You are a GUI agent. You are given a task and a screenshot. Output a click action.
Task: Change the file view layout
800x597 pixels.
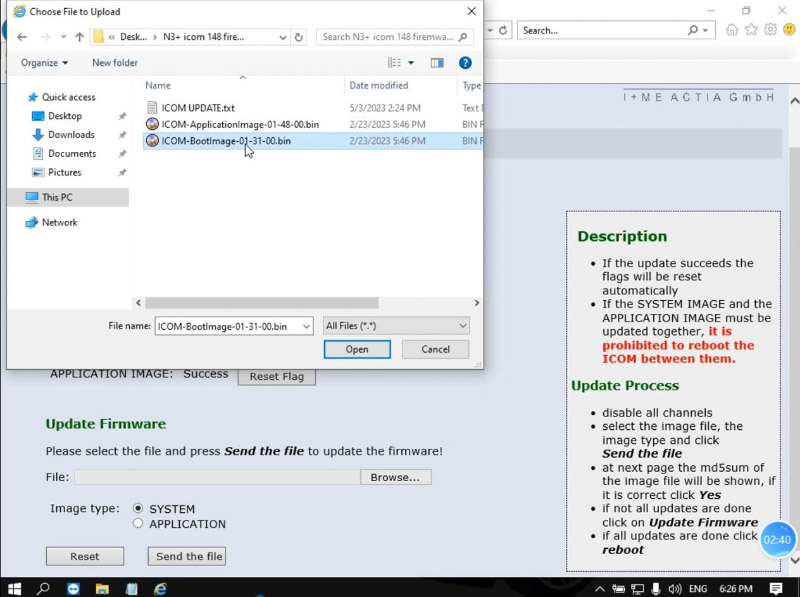coord(394,63)
